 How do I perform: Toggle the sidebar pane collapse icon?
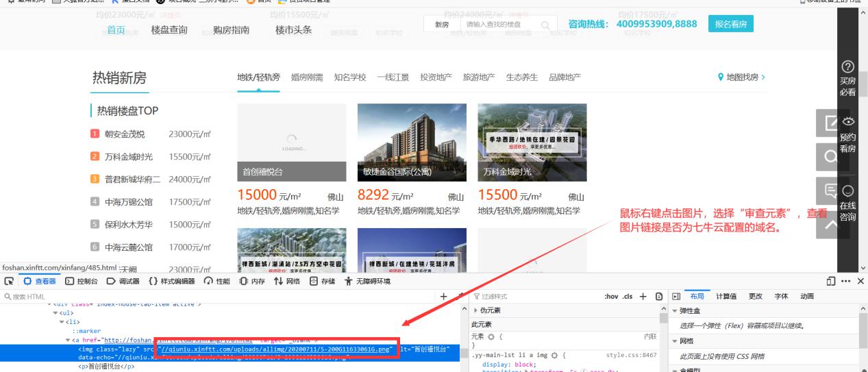[x=675, y=296]
